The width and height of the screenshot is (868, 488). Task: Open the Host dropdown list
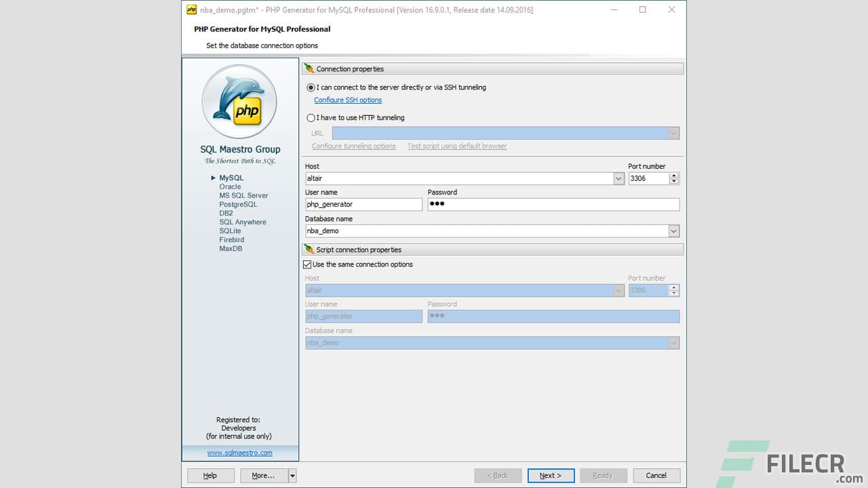pyautogui.click(x=618, y=178)
